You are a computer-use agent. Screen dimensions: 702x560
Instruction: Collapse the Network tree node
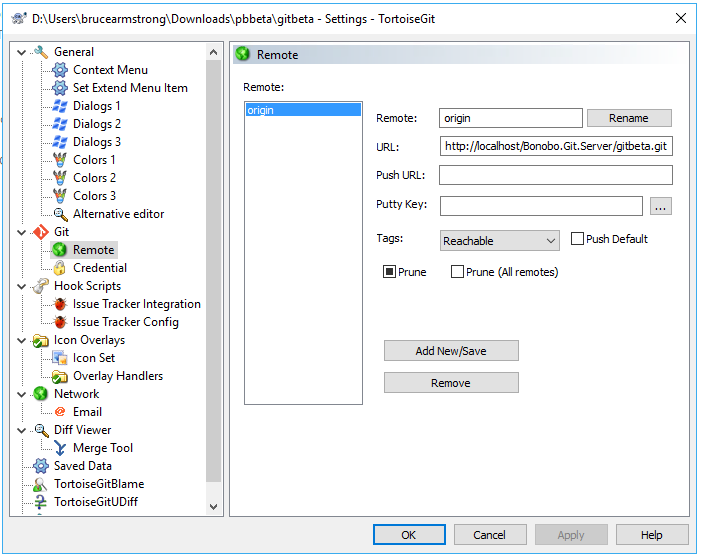[21, 394]
